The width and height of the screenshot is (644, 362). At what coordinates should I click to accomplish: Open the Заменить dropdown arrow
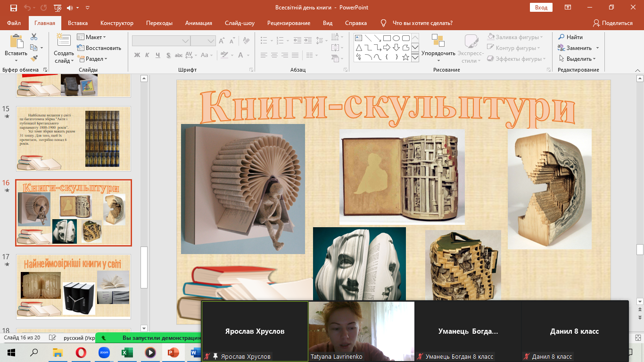597,48
